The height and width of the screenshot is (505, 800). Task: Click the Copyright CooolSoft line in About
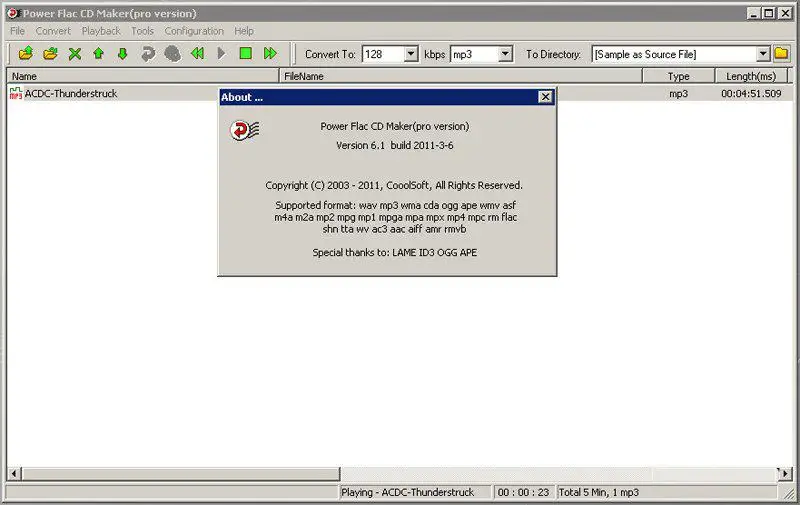coord(394,185)
